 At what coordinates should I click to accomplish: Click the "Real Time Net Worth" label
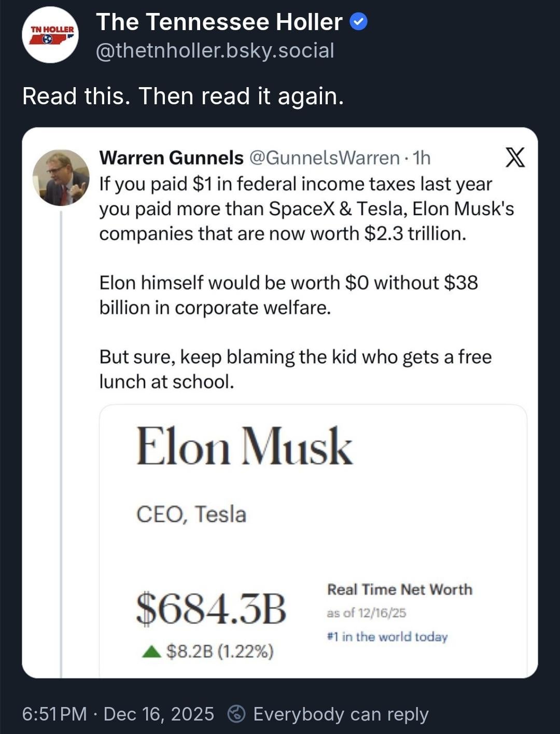pyautogui.click(x=399, y=590)
